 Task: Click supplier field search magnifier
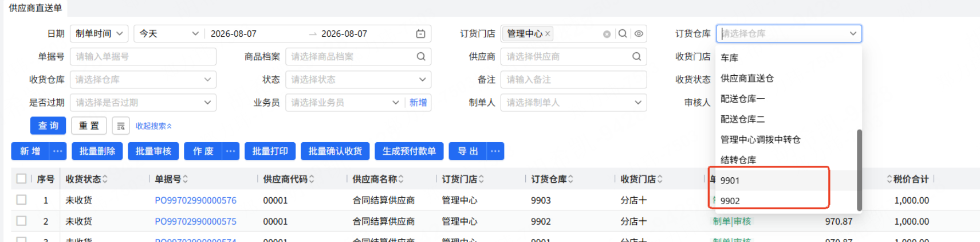[636, 56]
